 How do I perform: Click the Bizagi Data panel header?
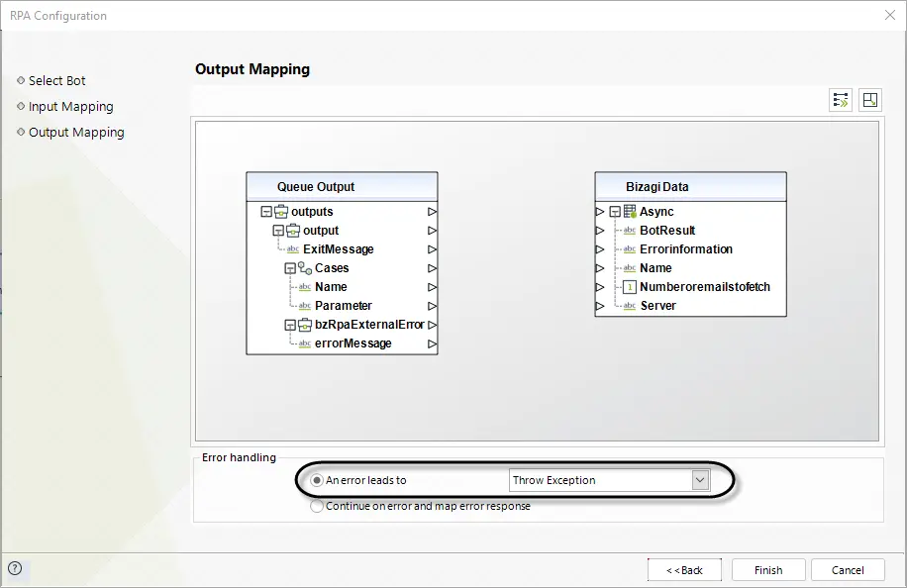pos(691,187)
